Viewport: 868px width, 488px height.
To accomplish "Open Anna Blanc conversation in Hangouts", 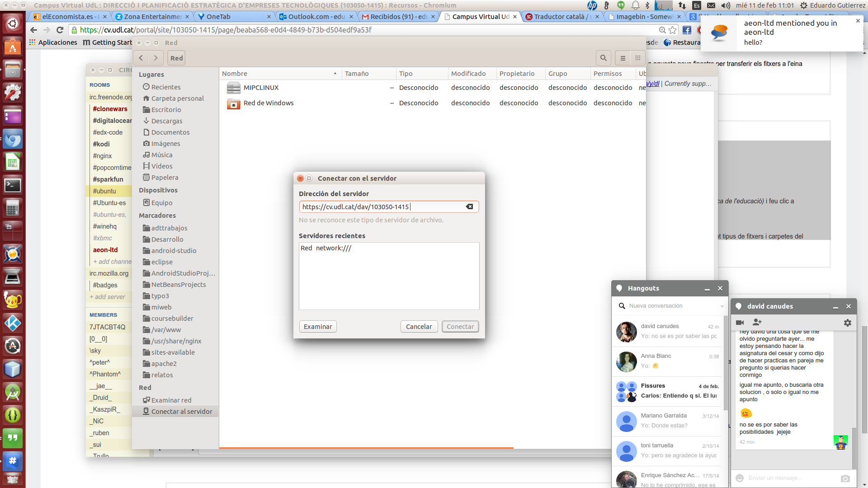I will pos(667,361).
